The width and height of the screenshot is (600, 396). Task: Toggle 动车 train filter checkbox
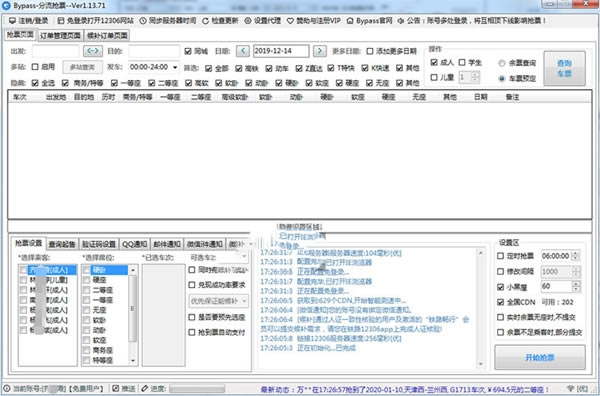(x=269, y=68)
